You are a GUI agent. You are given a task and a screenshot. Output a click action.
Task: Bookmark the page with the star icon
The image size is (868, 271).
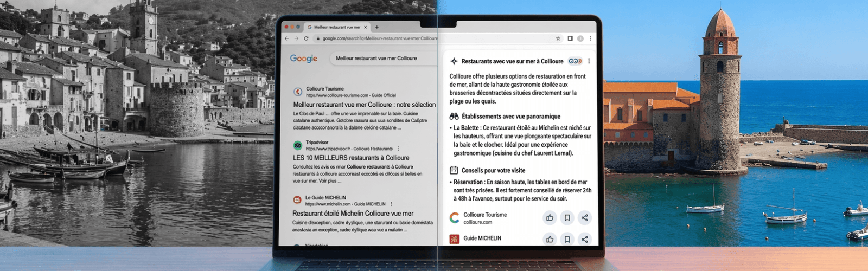(558, 38)
